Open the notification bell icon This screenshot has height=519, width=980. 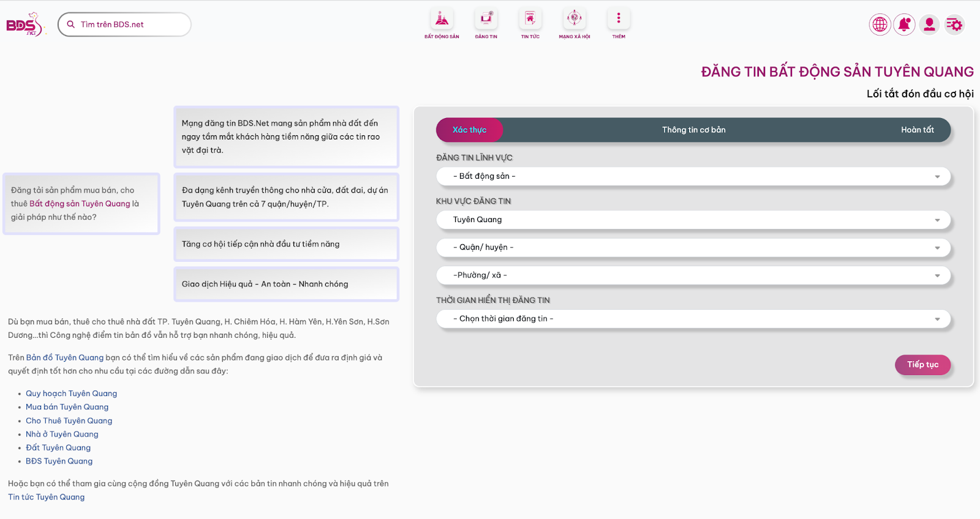coord(905,24)
